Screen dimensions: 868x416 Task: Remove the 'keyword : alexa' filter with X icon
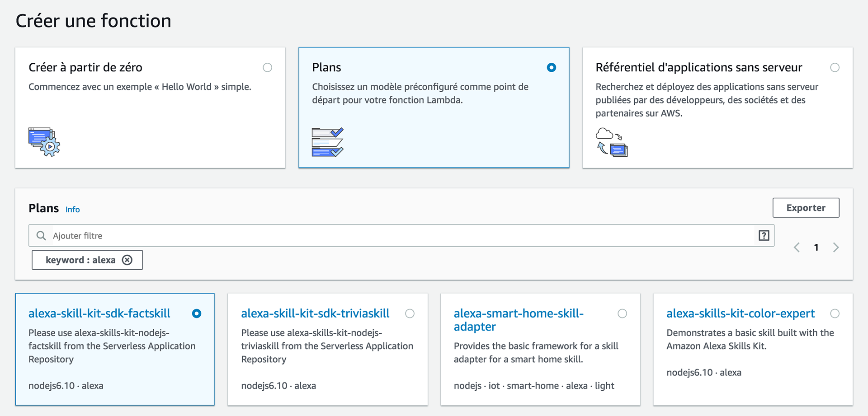[127, 260]
